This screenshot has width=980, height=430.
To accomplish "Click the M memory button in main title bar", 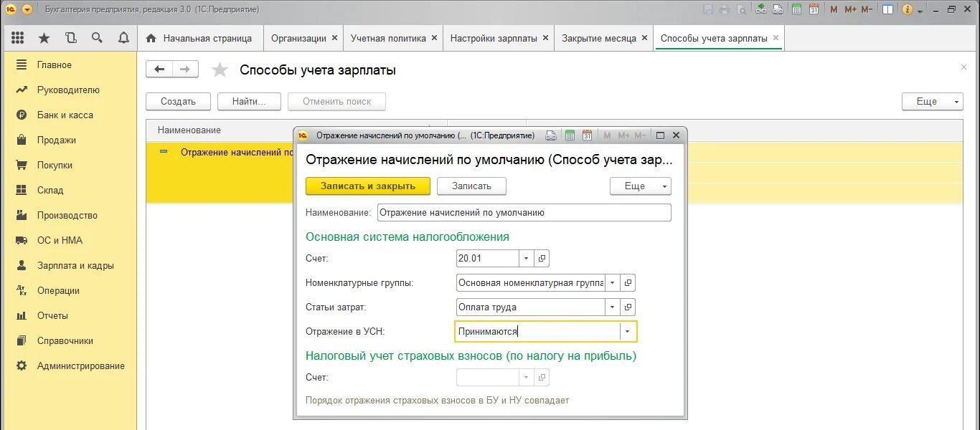I will (x=833, y=9).
